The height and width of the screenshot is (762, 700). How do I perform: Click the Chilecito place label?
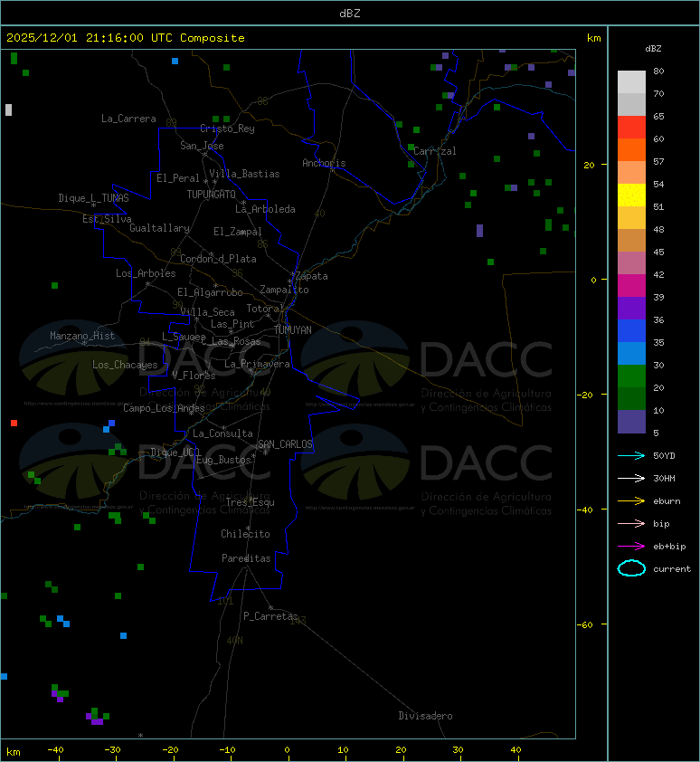245,534
